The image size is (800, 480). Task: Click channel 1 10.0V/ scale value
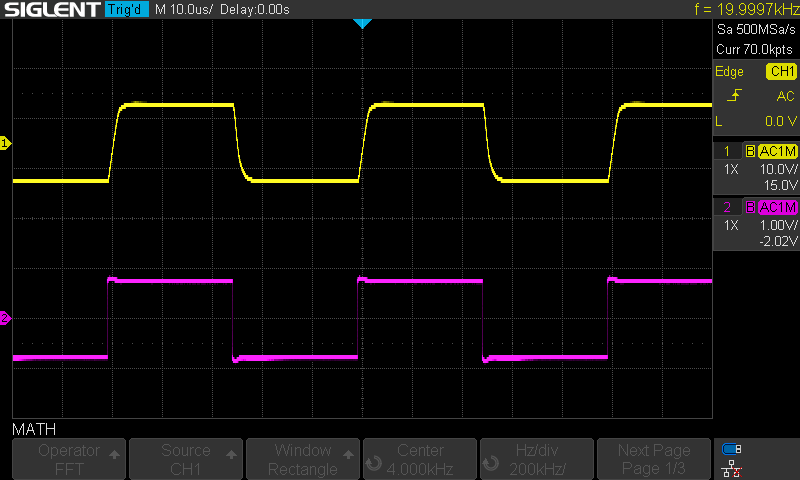coord(779,169)
